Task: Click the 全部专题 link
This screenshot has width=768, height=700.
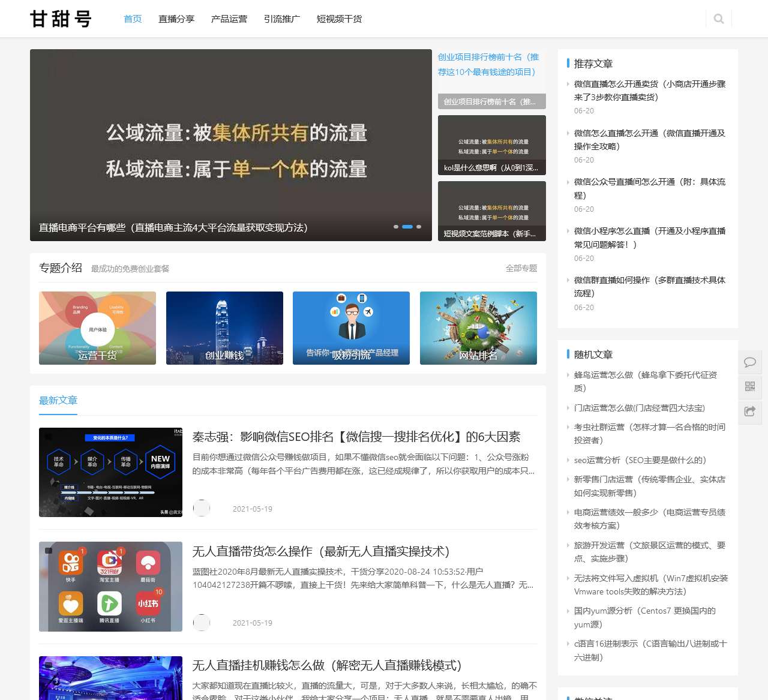Action: pos(521,268)
